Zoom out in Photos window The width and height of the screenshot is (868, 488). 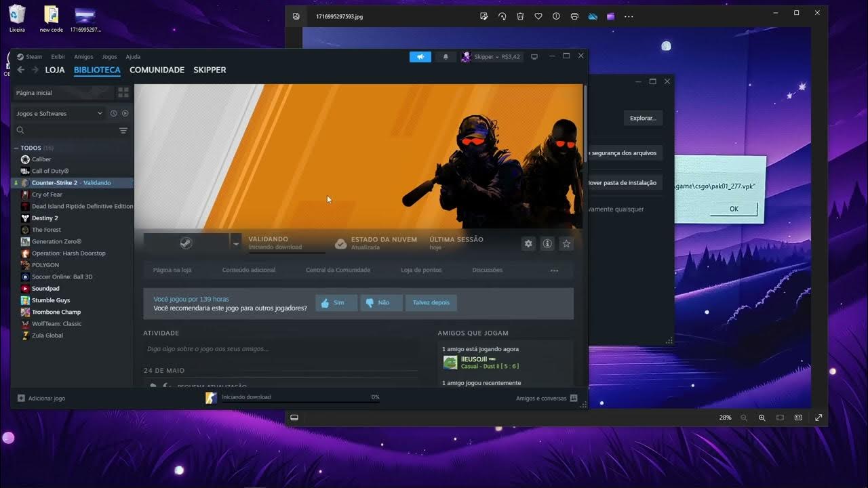(744, 418)
